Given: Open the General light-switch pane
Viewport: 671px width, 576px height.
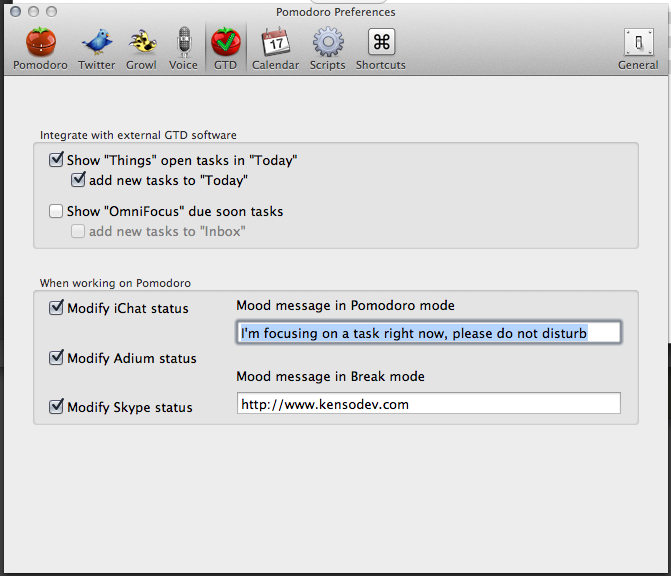Looking at the screenshot, I should click(638, 48).
